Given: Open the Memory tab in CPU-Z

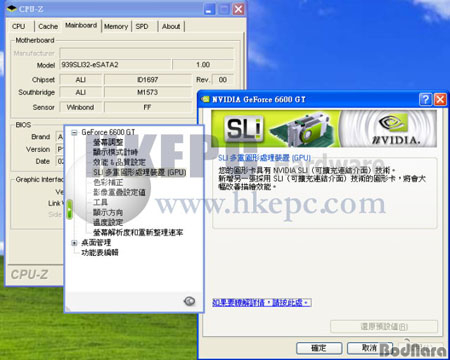Looking at the screenshot, I should (116, 26).
